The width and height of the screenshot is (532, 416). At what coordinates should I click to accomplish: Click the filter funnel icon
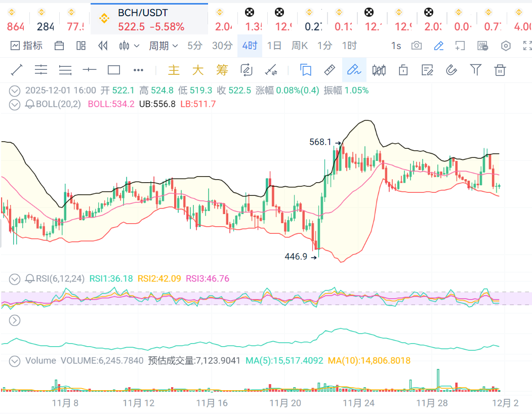pyautogui.click(x=476, y=70)
